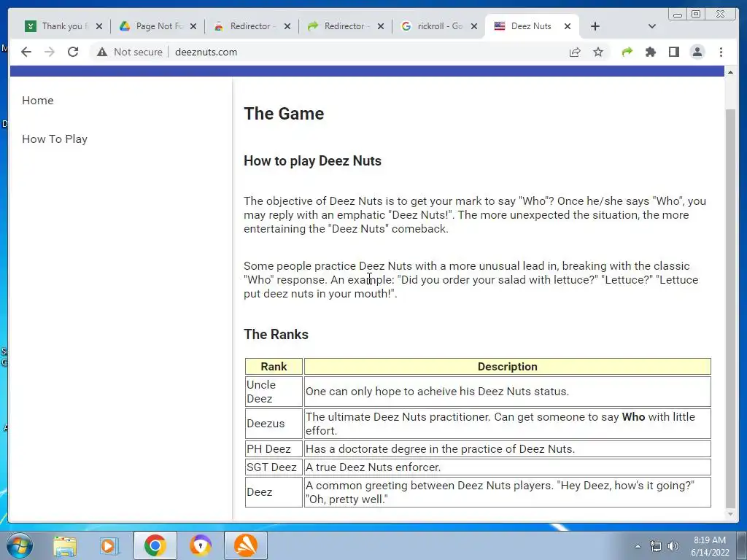Share this page icon
The width and height of the screenshot is (747, 560).
point(575,52)
